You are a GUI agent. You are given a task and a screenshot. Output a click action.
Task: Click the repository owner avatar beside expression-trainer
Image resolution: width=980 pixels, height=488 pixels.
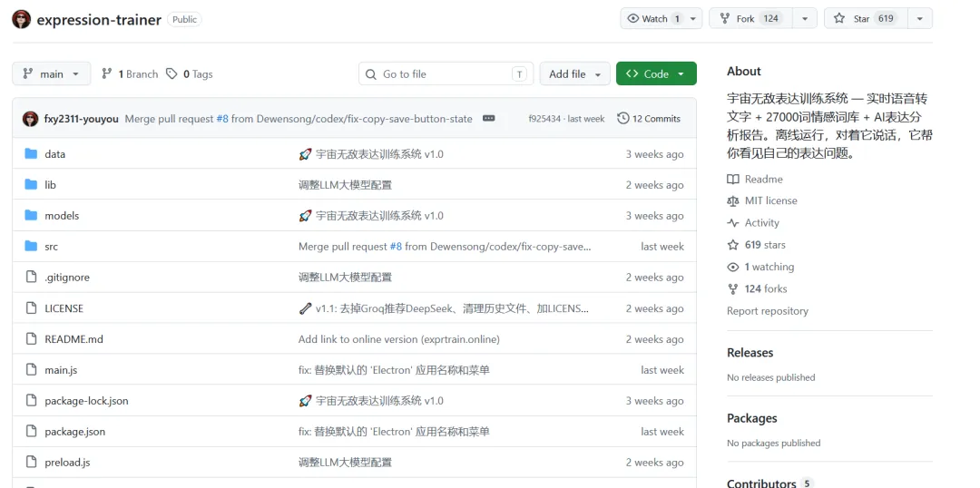(x=21, y=19)
